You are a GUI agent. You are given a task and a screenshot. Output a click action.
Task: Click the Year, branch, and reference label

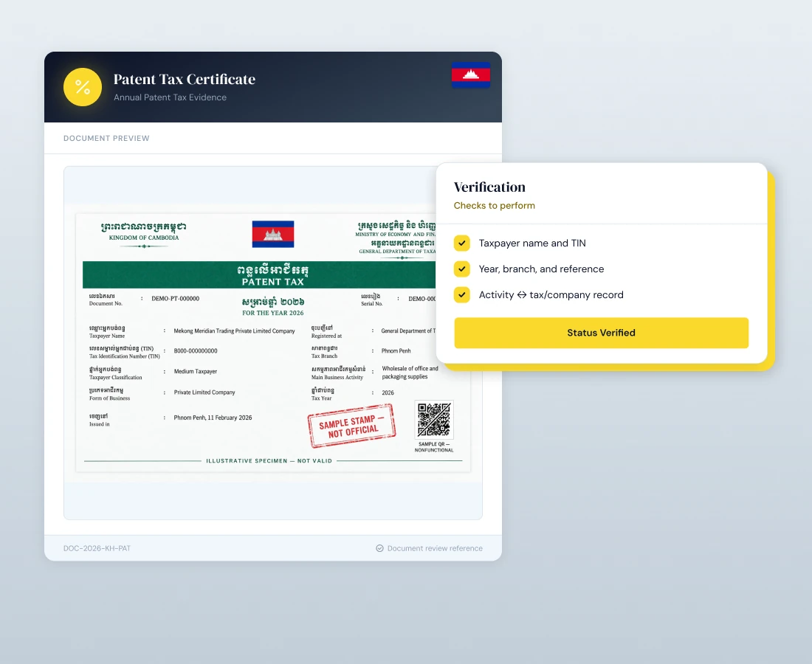(541, 269)
